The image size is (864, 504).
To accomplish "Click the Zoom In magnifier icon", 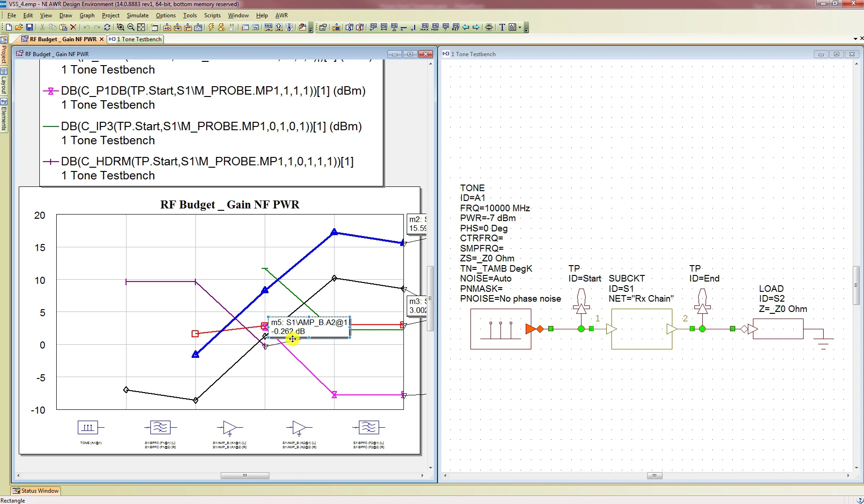I will click(x=121, y=27).
